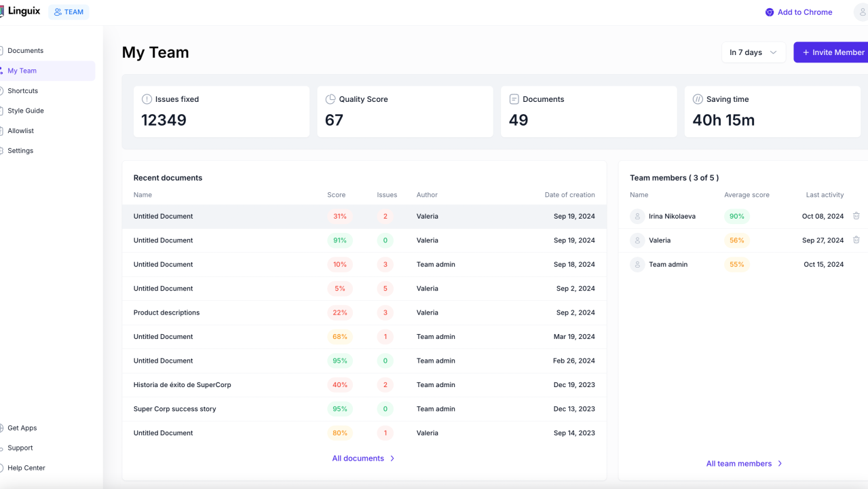Viewport: 868px width, 489px height.
Task: Click Irina Nikolaeva's avatar icon
Action: pyautogui.click(x=637, y=216)
